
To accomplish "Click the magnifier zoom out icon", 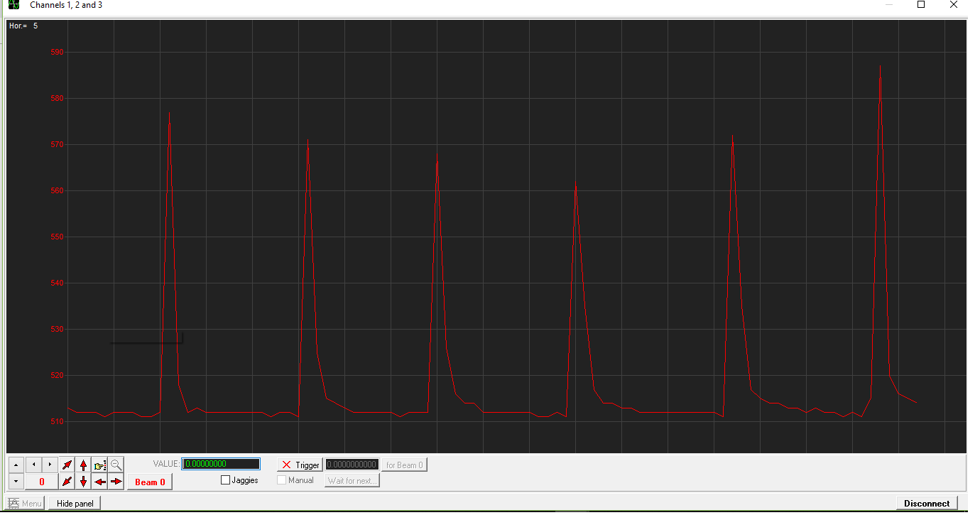I will tap(116, 465).
